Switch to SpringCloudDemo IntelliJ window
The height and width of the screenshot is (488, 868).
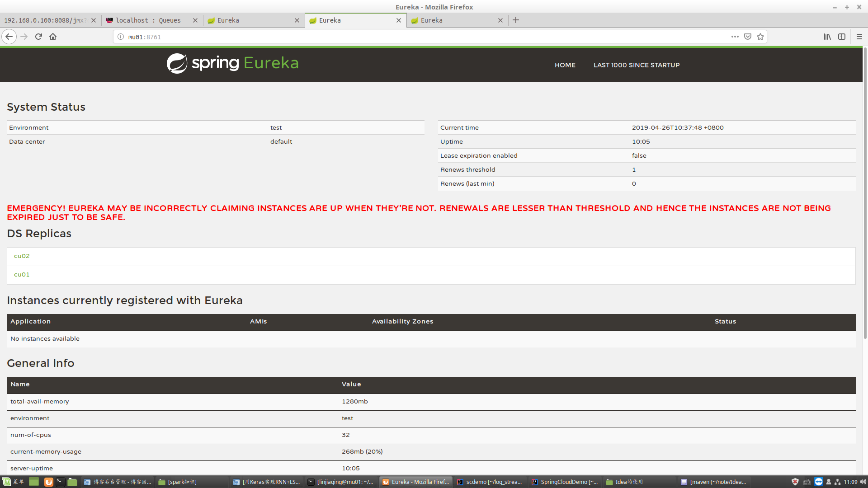coord(565,482)
